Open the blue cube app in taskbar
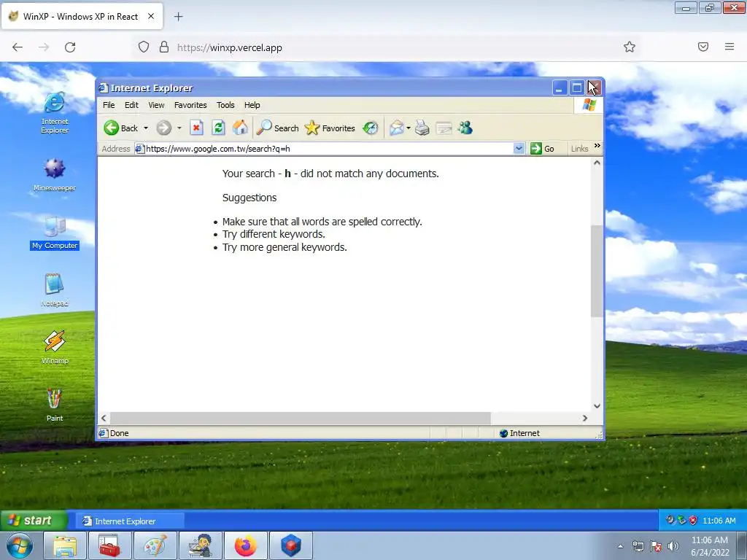The image size is (747, 560). 290,545
